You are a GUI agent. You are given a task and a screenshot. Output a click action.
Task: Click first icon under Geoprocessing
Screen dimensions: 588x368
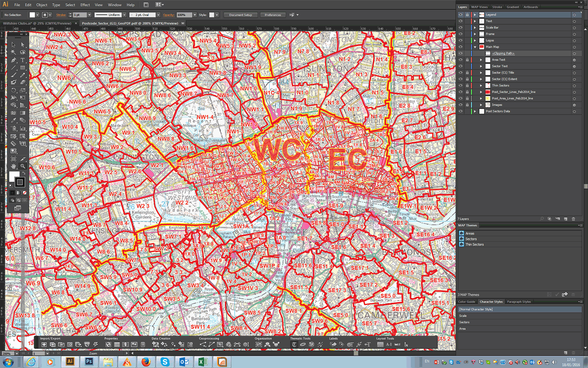[203, 344]
